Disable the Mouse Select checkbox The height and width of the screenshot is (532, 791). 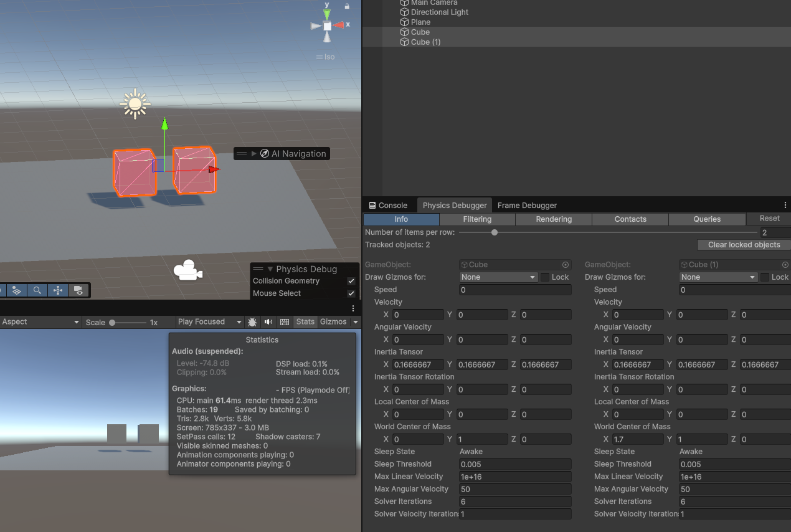point(351,293)
